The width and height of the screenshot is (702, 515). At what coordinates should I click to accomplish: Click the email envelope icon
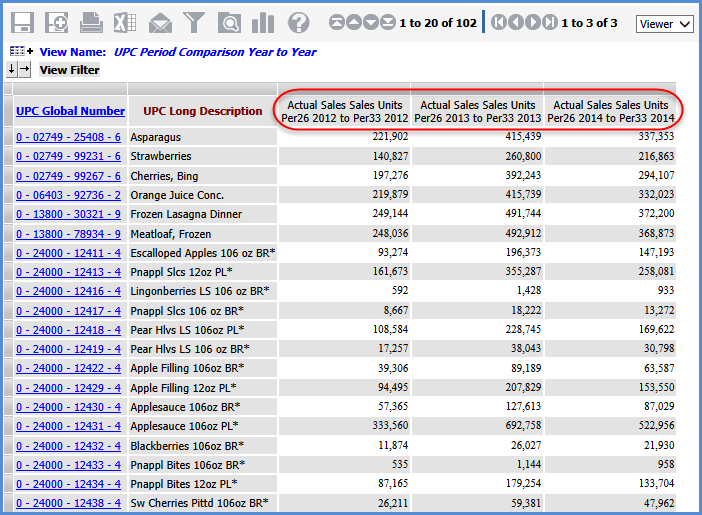(x=160, y=22)
